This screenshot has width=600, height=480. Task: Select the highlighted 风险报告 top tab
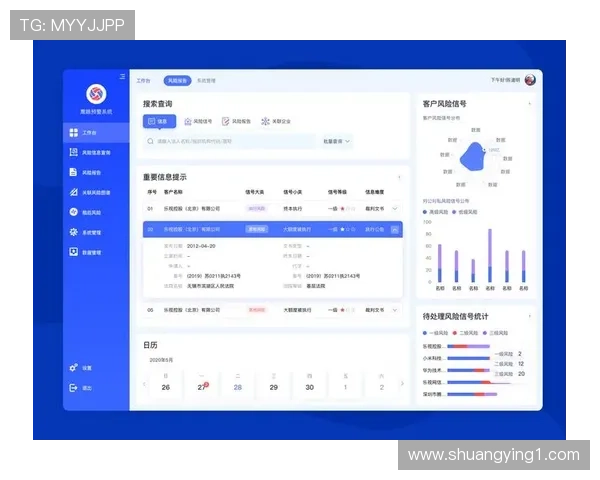(178, 81)
